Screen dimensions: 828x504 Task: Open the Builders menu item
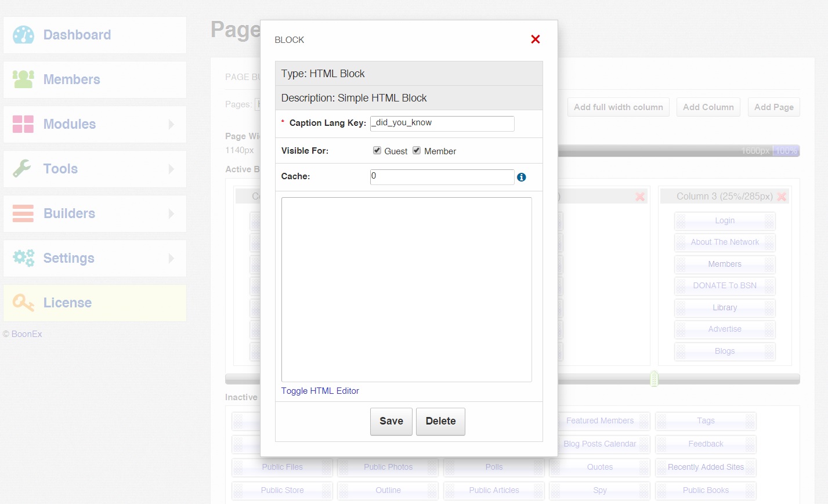[69, 213]
